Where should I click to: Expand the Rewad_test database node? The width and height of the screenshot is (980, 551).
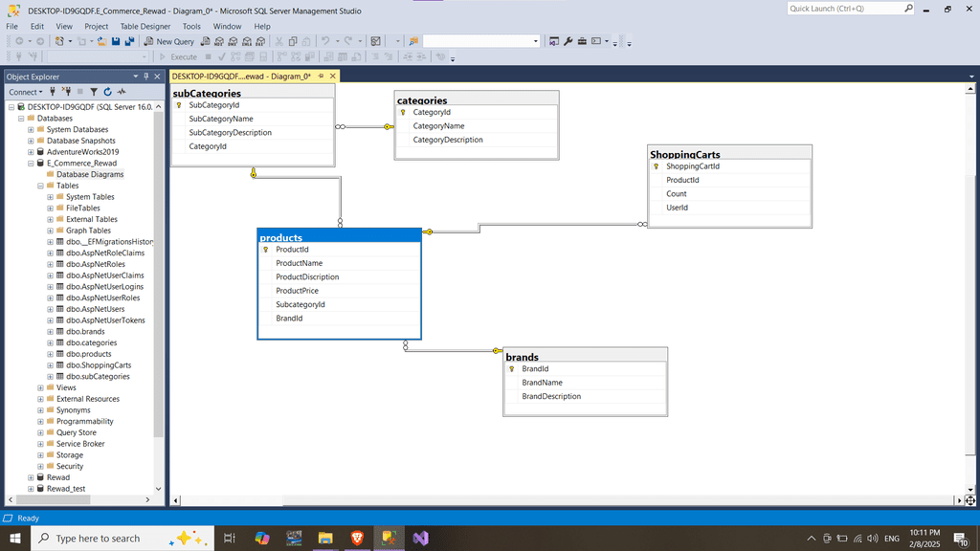pyautogui.click(x=31, y=489)
